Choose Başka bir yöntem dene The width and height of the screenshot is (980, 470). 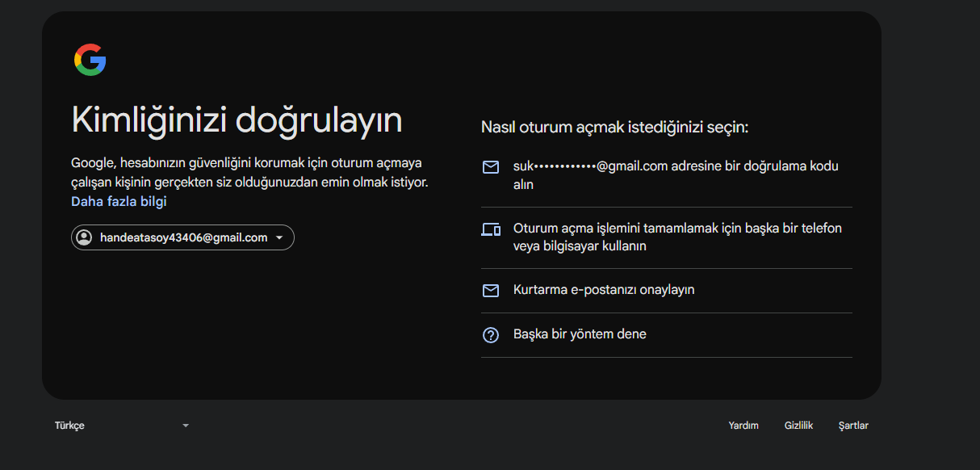(x=667, y=334)
